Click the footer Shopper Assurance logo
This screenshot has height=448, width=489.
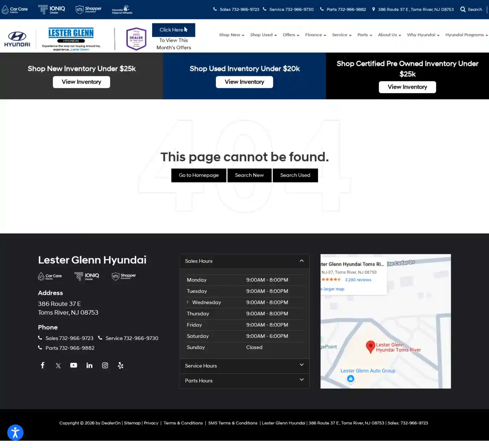(x=124, y=276)
